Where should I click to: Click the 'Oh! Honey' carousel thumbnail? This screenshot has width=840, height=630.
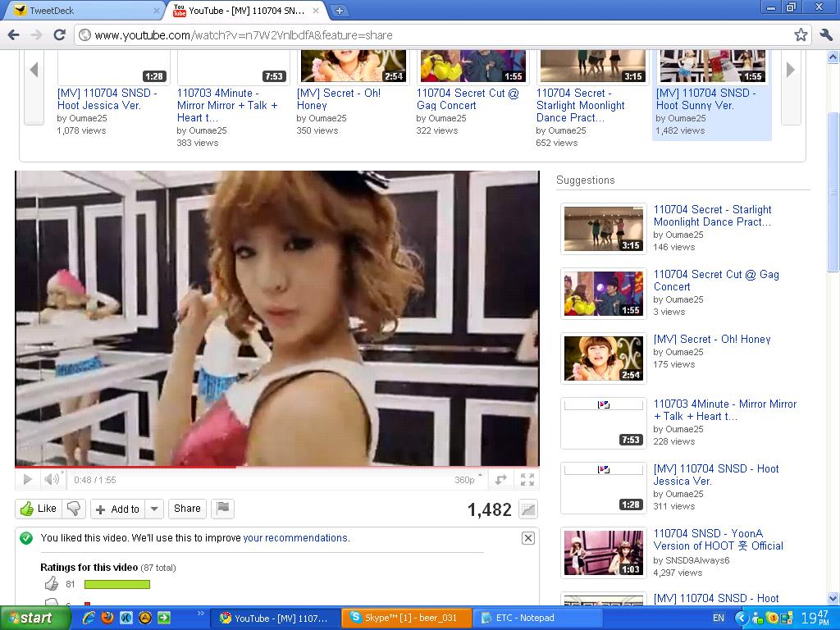[x=354, y=66]
